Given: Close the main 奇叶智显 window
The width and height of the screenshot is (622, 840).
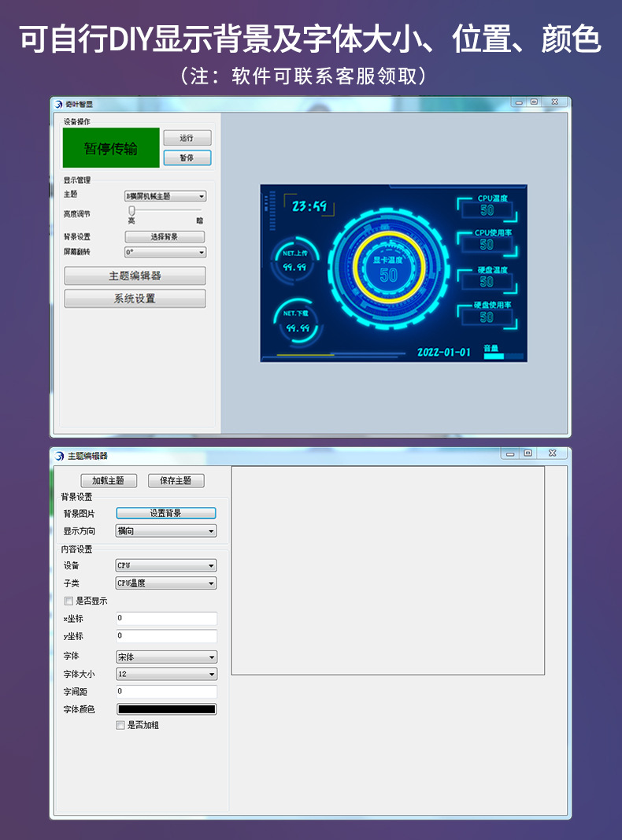Looking at the screenshot, I should click(x=555, y=102).
